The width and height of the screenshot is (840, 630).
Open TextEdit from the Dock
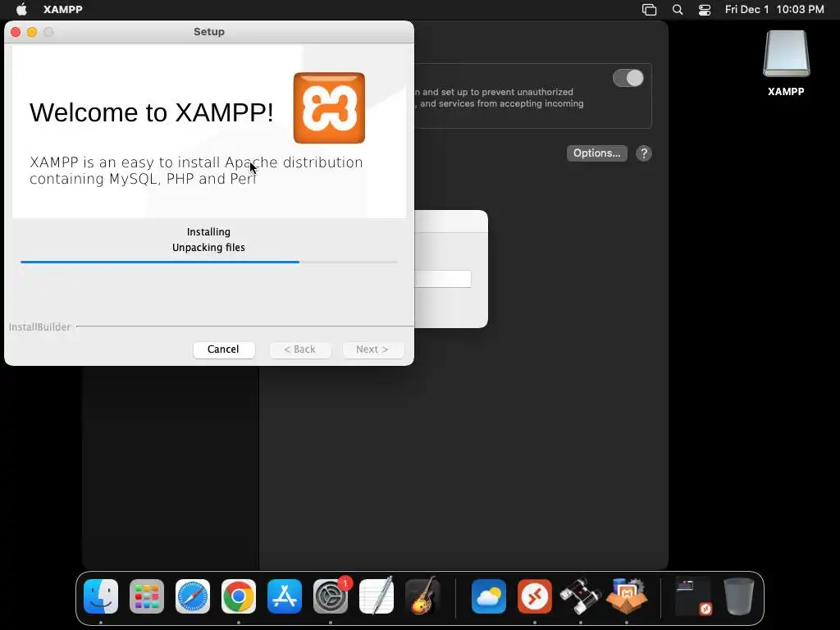[x=377, y=596]
